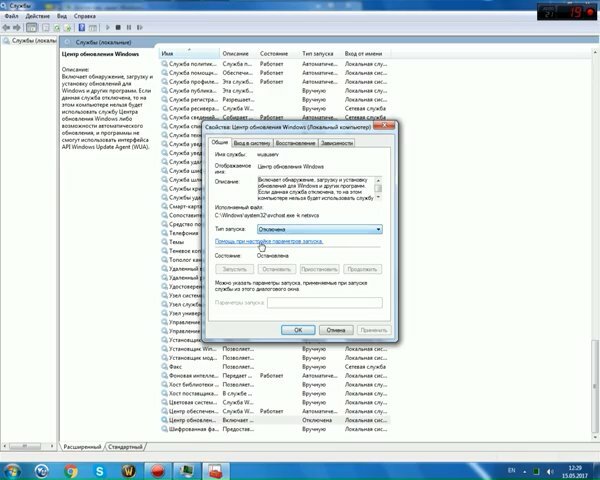Open the Вид menu

pyautogui.click(x=62, y=16)
